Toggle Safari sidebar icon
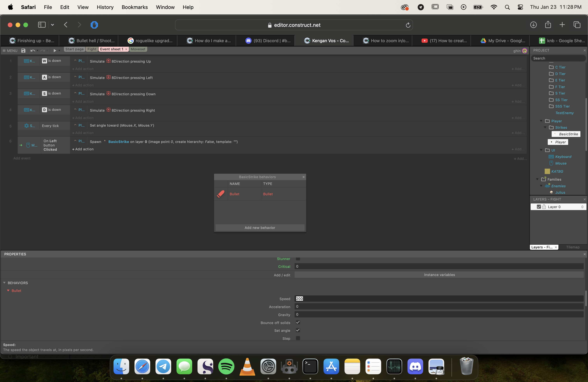This screenshot has height=382, width=588. click(x=41, y=25)
